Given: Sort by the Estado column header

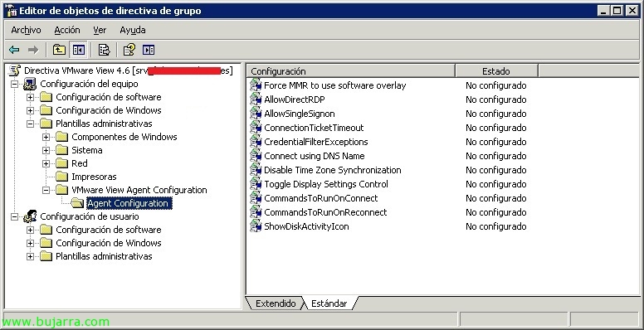Looking at the screenshot, I should point(496,71).
